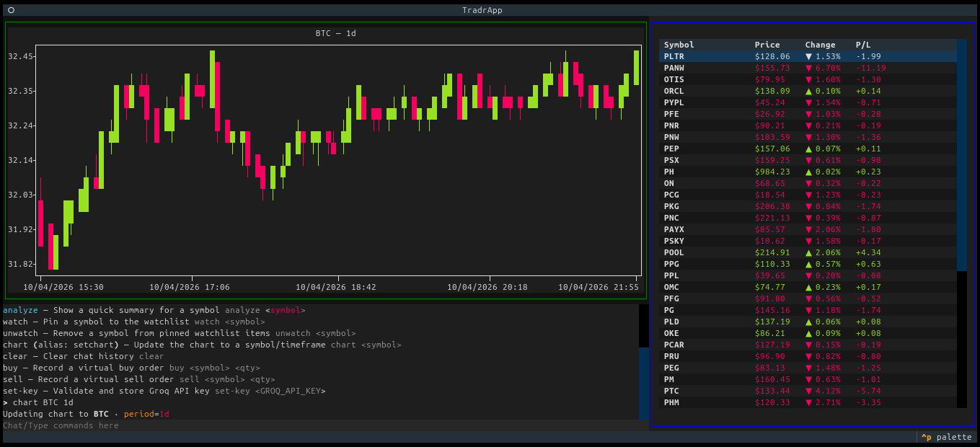Viewport: 980px width, 447px height.
Task: Select the PTC symbol row
Action: pos(808,391)
